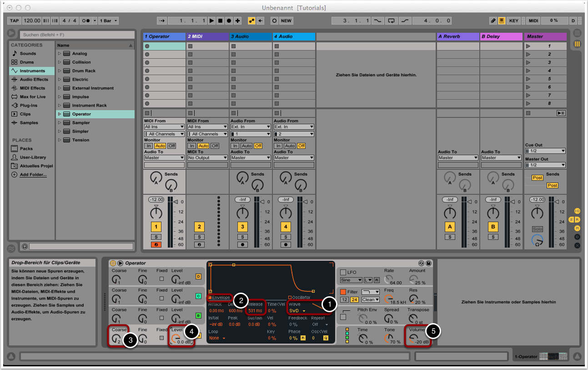Click the TAP tempo button
This screenshot has width=588, height=370.
click(15, 21)
